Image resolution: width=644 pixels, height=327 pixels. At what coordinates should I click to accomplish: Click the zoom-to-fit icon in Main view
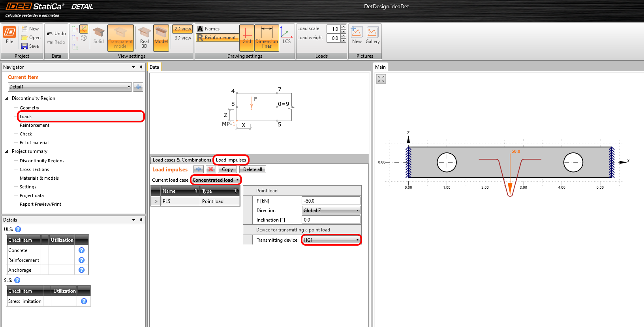(381, 79)
